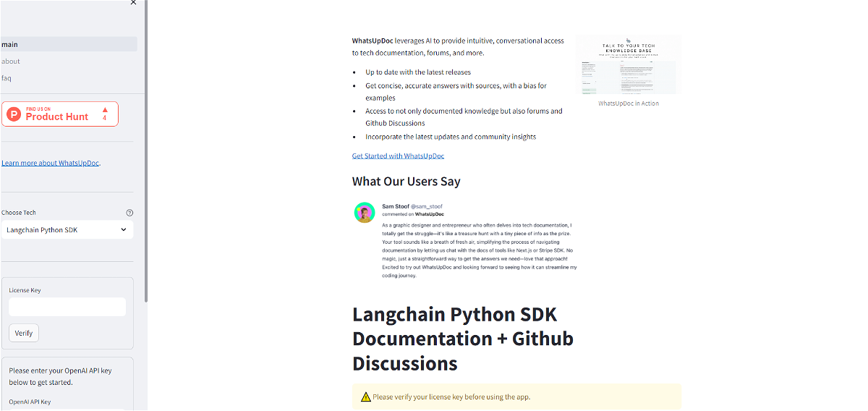
Task: Click the Verify button
Action: pos(24,333)
